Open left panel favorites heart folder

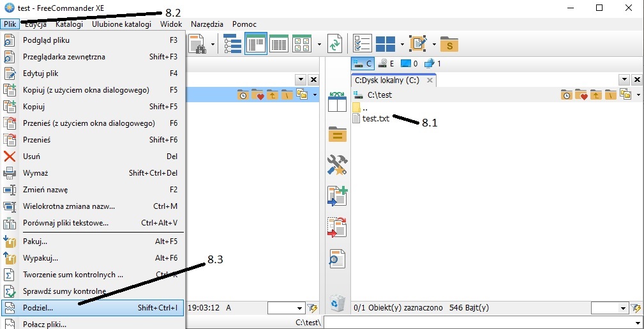(257, 95)
